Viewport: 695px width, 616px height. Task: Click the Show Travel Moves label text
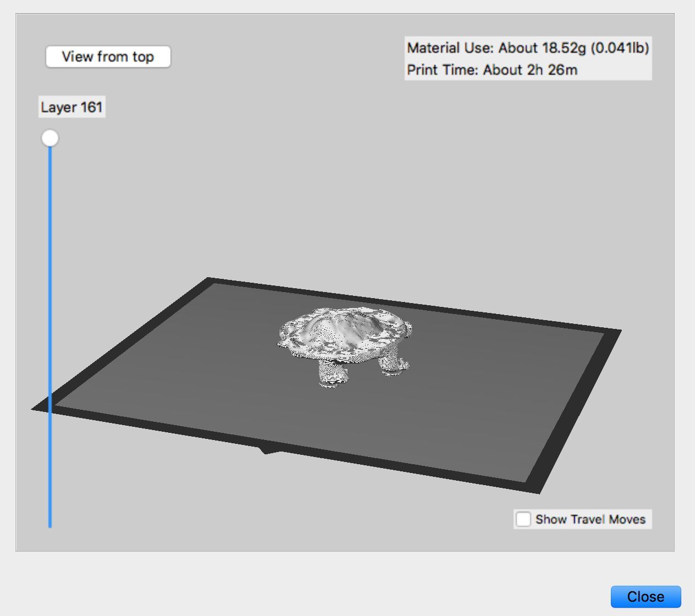point(590,519)
